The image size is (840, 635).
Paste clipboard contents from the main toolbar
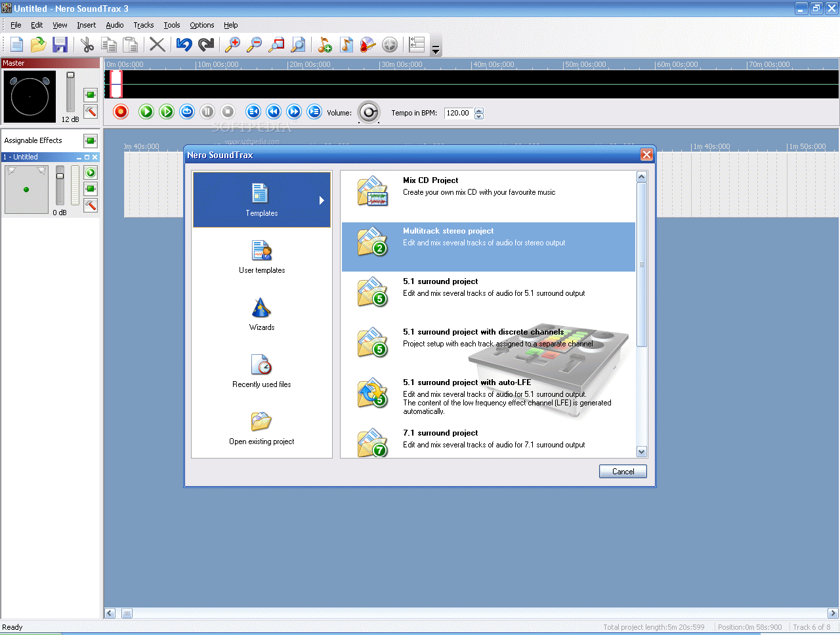click(x=131, y=45)
